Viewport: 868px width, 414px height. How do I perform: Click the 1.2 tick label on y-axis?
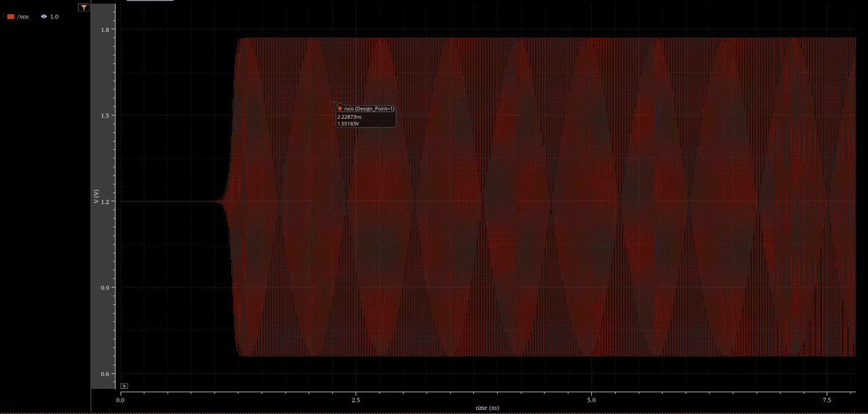(x=106, y=202)
